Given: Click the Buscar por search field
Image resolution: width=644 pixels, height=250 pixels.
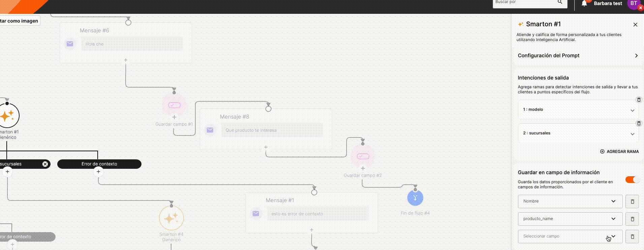Looking at the screenshot, I should [x=524, y=3].
